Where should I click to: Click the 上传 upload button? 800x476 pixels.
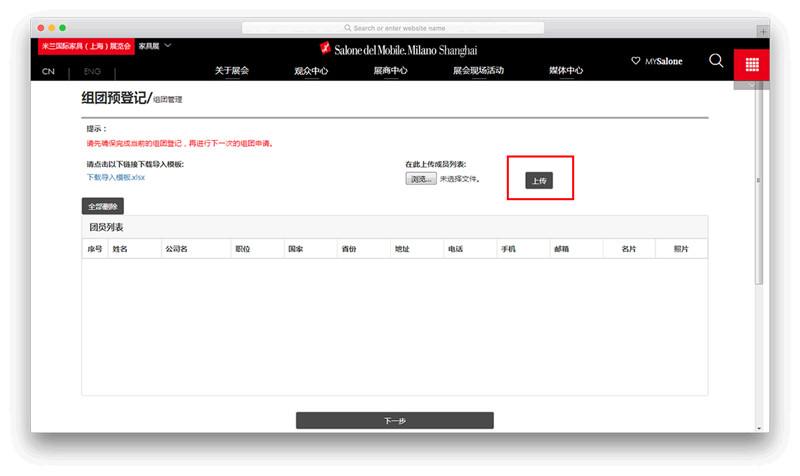(x=539, y=181)
